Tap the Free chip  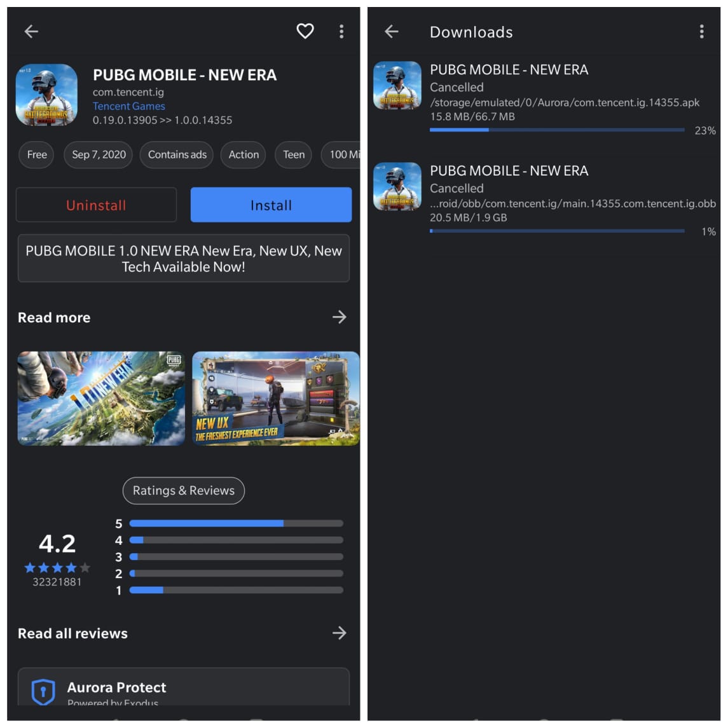(x=37, y=155)
